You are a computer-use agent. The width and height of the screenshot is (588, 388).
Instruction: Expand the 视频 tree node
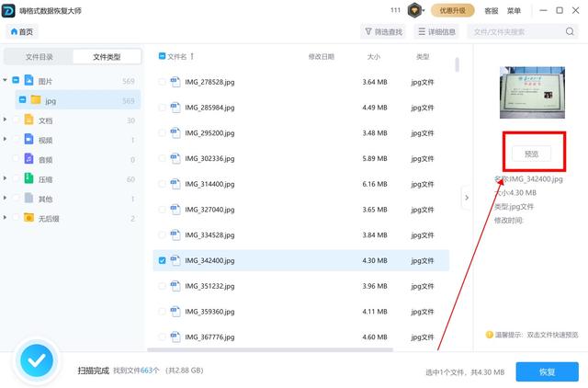[5, 139]
